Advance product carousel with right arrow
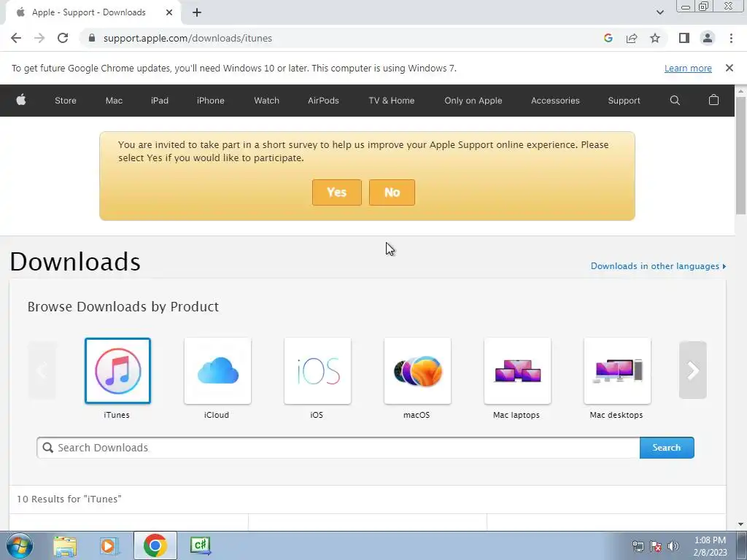747x560 pixels. pos(693,370)
